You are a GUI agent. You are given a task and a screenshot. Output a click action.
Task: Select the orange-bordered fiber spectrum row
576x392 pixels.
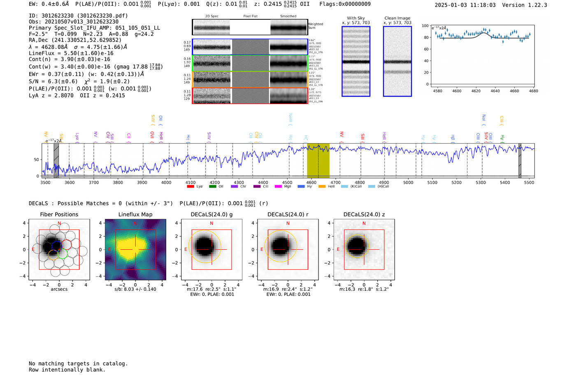point(250,79)
